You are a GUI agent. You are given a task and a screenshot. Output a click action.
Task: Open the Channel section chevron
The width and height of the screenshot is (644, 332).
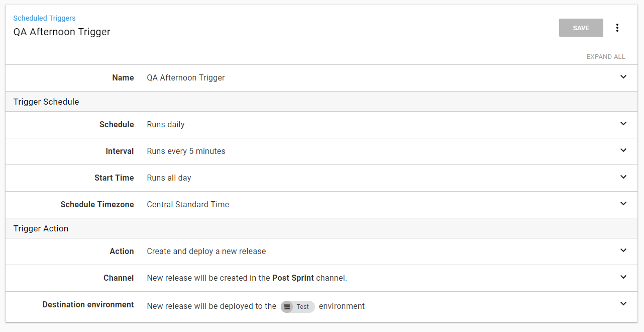(x=623, y=277)
